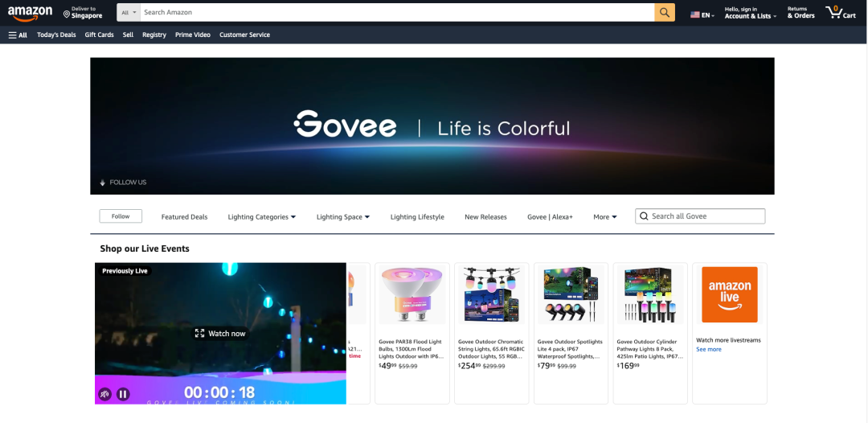This screenshot has height=423, width=868.
Task: Pause the live event video
Action: pos(123,394)
